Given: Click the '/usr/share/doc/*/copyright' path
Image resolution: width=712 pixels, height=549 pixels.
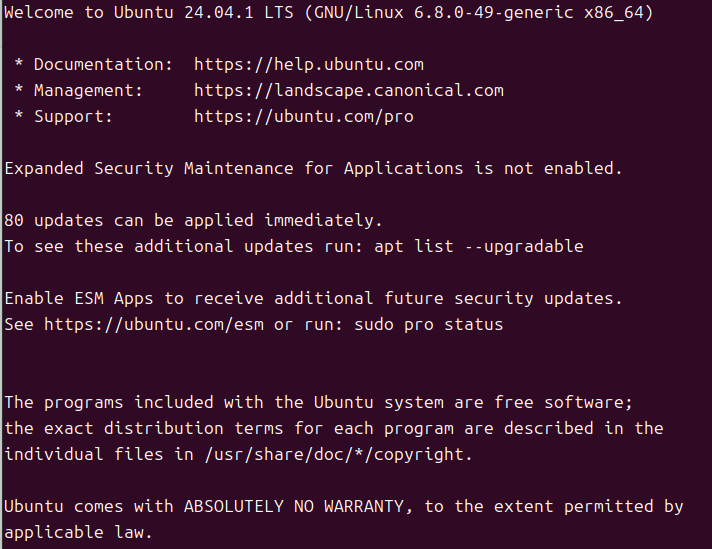Looking at the screenshot, I should coord(334,454).
